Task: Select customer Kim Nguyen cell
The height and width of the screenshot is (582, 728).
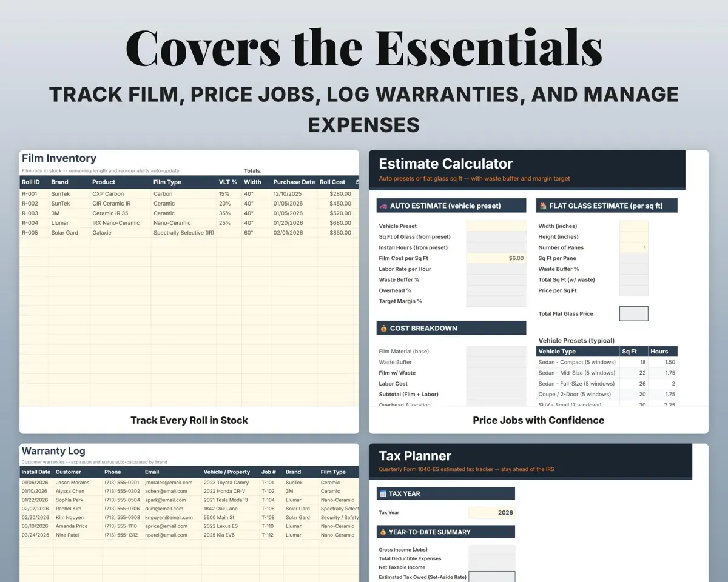Action: tap(78, 518)
